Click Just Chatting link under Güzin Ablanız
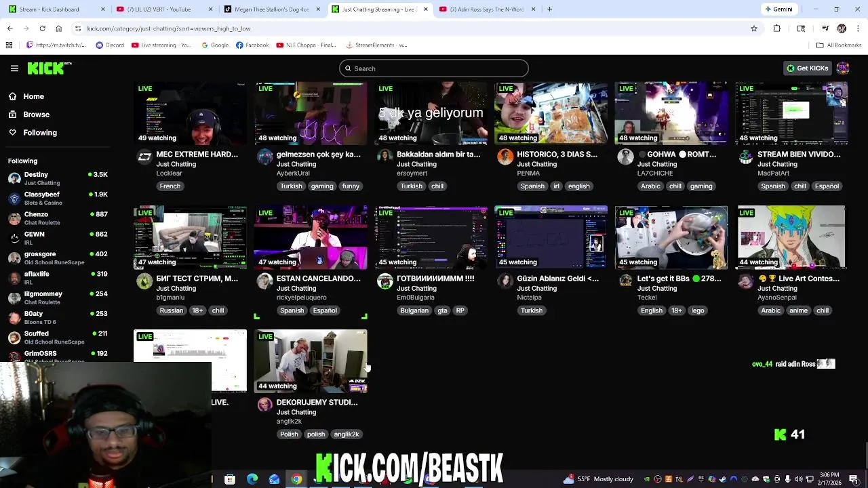The height and width of the screenshot is (488, 868). (536, 289)
